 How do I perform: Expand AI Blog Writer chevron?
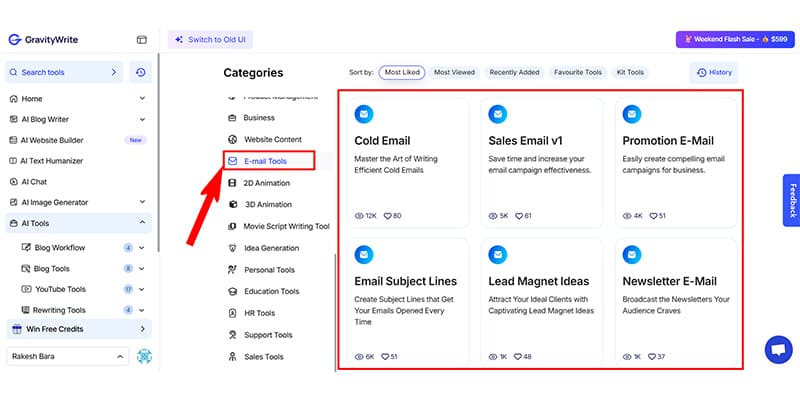[x=142, y=119]
